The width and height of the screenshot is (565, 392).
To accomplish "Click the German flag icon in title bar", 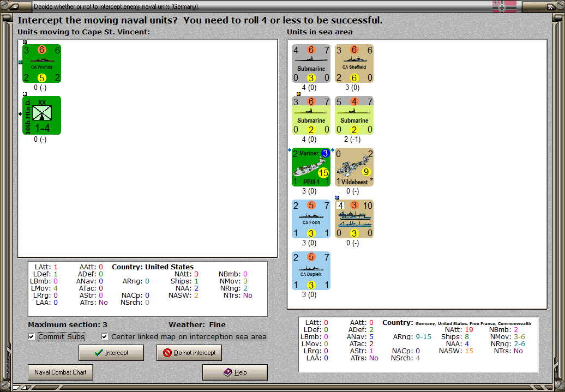I will pyautogui.click(x=504, y=7).
